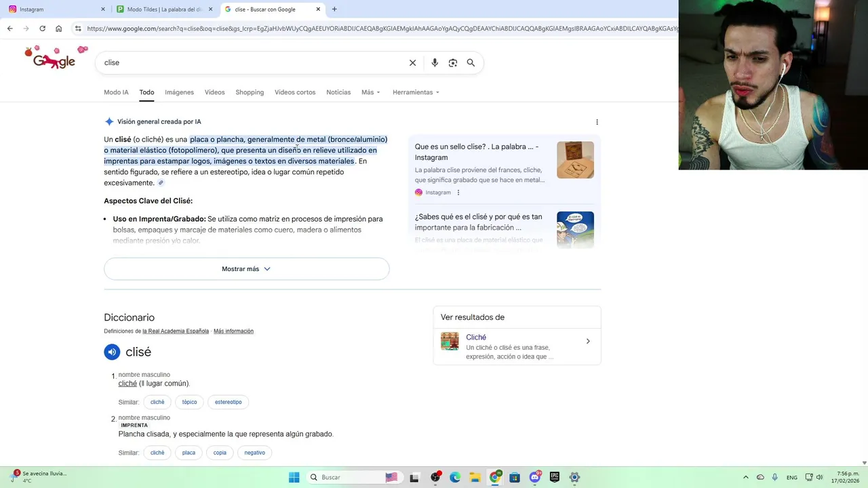Play pronunciation audio for clisé
This screenshot has width=868, height=488.
pos(112,352)
